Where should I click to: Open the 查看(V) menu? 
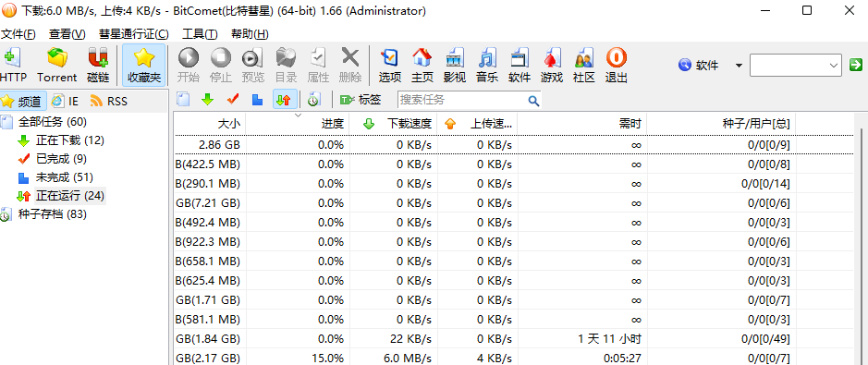click(67, 34)
